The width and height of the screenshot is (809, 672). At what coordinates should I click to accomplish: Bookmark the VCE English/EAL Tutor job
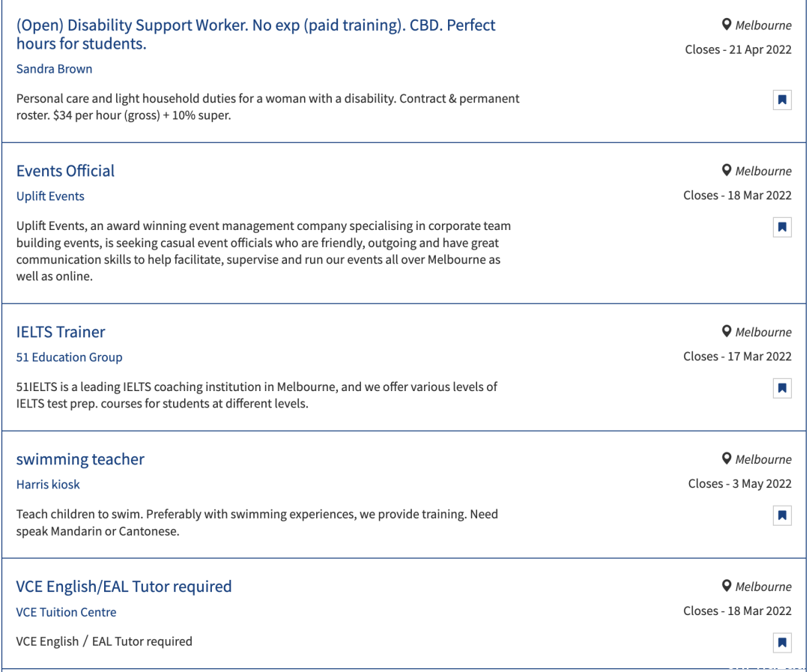tap(782, 643)
